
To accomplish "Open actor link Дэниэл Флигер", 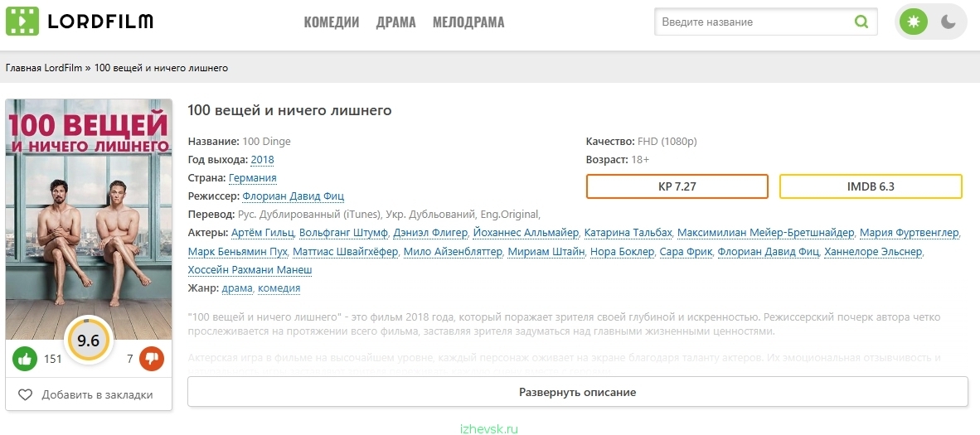I will pos(430,233).
